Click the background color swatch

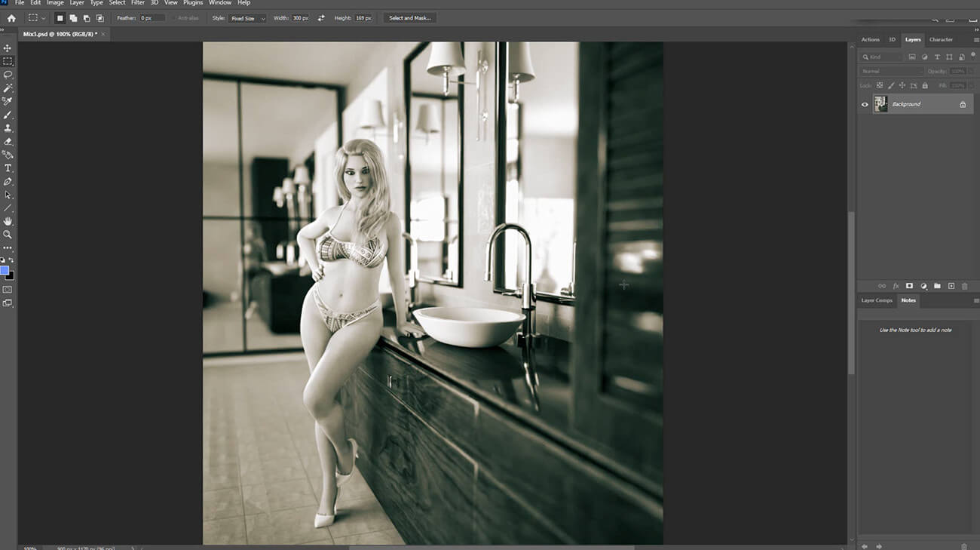pos(10,275)
